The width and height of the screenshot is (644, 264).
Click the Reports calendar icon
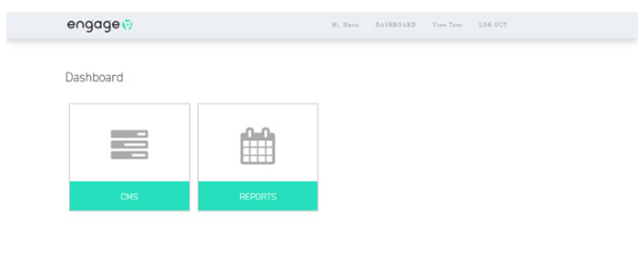pos(258,146)
